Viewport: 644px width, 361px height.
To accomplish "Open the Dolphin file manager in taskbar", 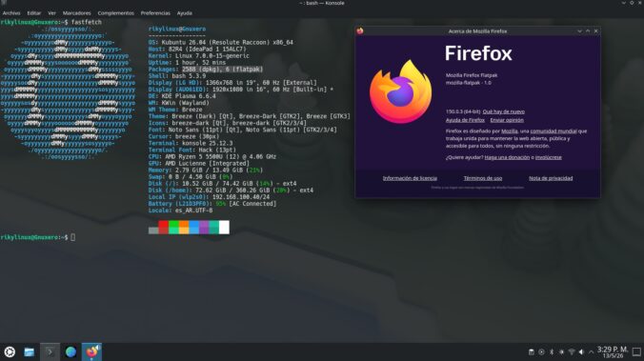I will tap(30, 352).
